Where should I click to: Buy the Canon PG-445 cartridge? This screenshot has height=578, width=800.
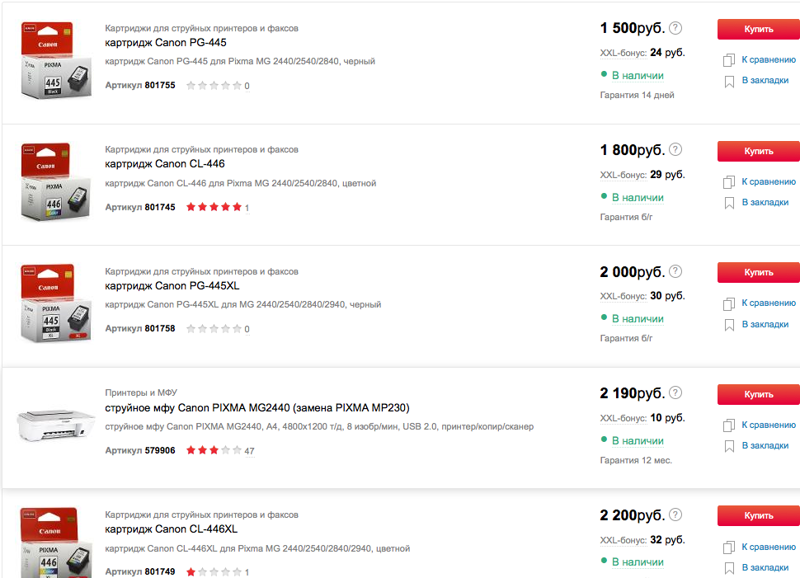[758, 29]
